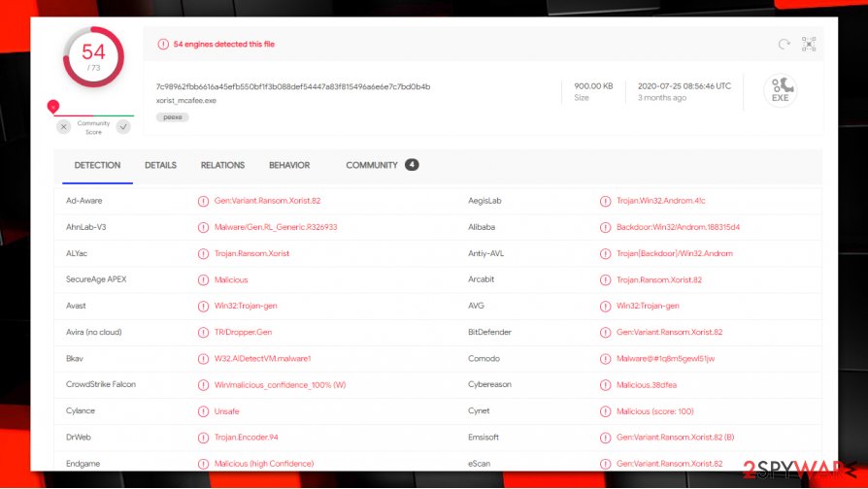Click Avast result Win32:Trojan-gen
Viewport: 868px width, 489px height.
click(246, 306)
